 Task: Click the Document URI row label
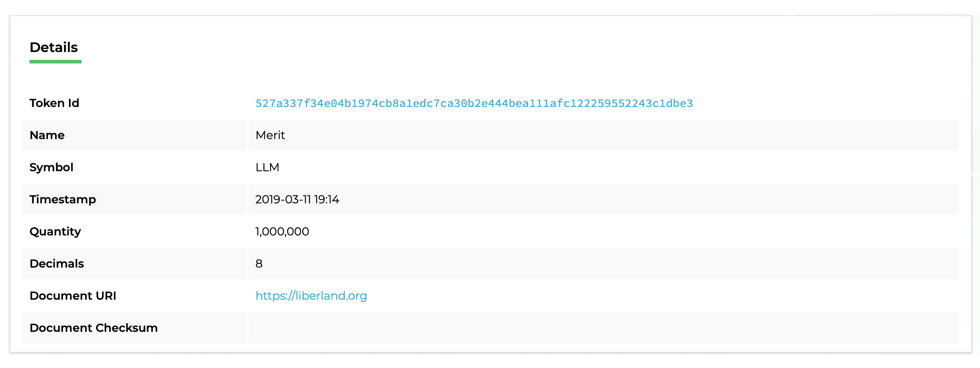pyautogui.click(x=73, y=295)
